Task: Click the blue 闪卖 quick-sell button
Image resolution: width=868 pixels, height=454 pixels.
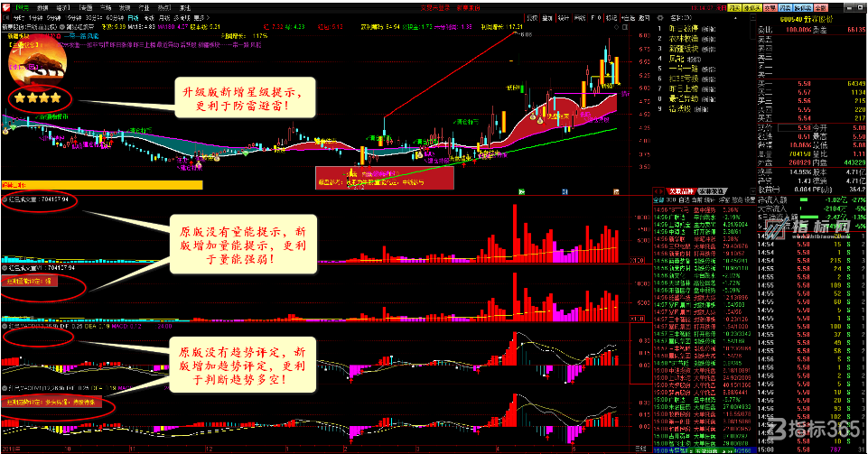Action: (x=786, y=8)
